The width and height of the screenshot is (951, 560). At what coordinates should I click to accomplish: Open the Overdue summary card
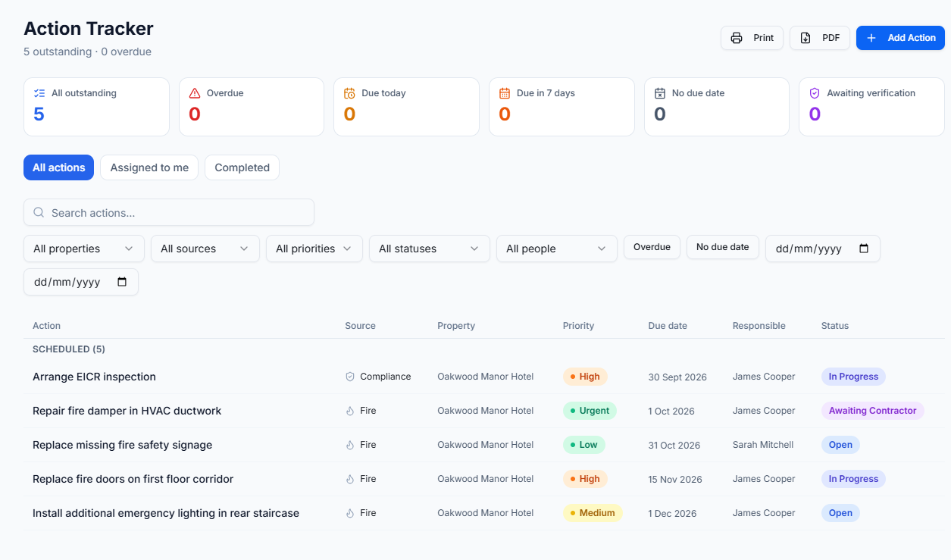click(x=252, y=107)
